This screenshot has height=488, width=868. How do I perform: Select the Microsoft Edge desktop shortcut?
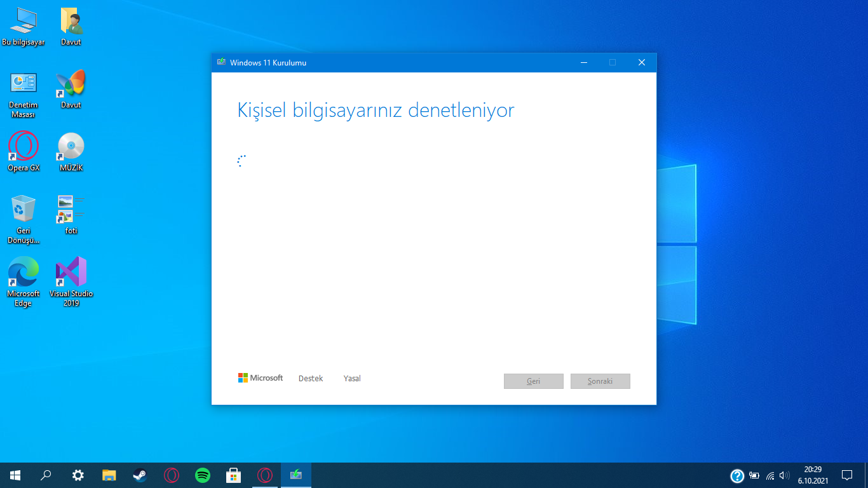tap(24, 282)
